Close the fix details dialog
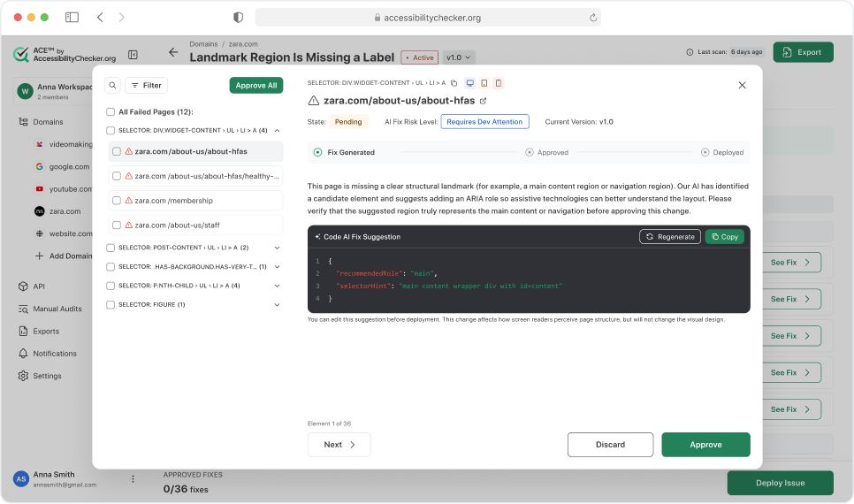The height and width of the screenshot is (504, 854). (x=742, y=85)
